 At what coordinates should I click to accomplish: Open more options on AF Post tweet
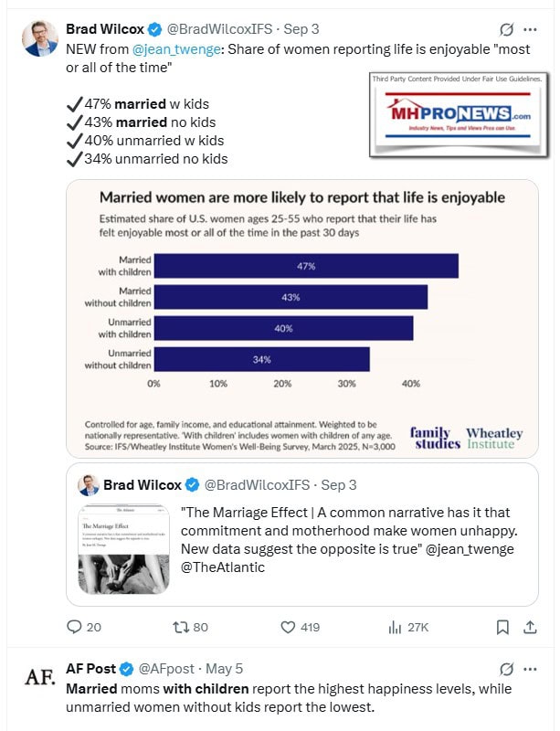(x=532, y=669)
